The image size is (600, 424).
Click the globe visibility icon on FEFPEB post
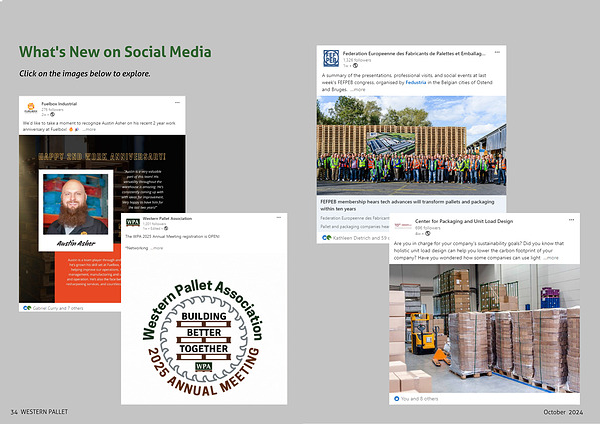point(355,66)
